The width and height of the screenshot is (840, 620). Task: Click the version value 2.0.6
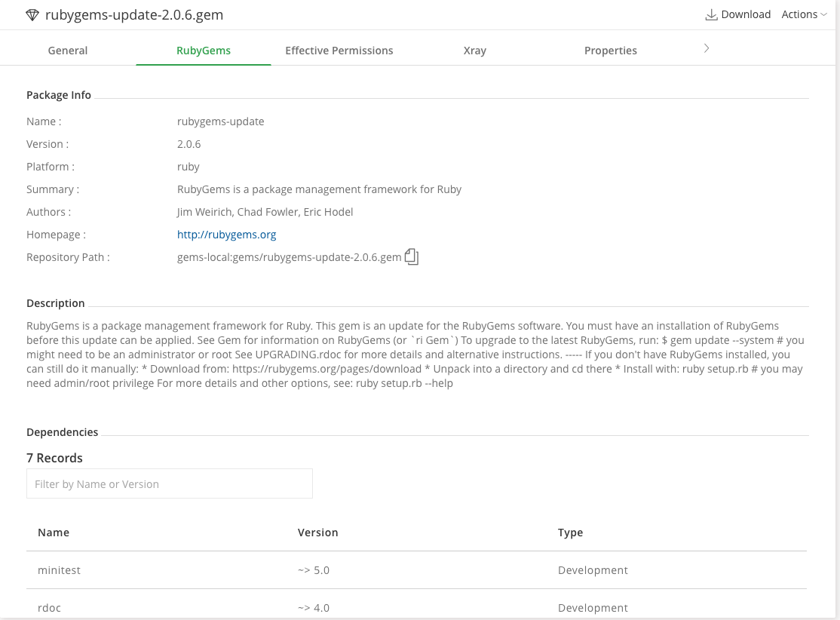pos(189,143)
